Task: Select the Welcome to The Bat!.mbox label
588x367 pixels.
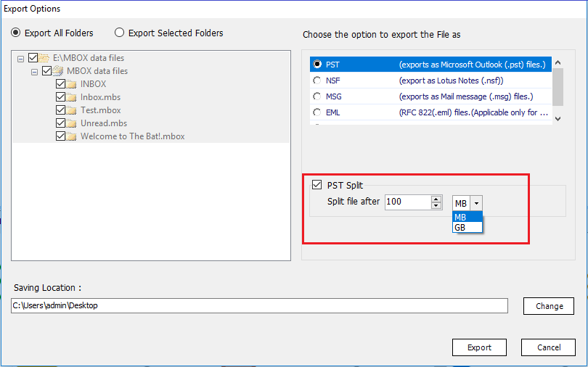Action: coord(133,136)
